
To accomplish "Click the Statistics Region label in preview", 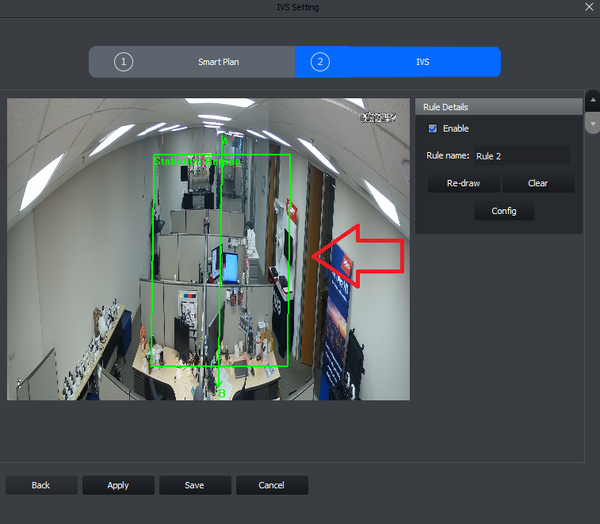I will (197, 161).
